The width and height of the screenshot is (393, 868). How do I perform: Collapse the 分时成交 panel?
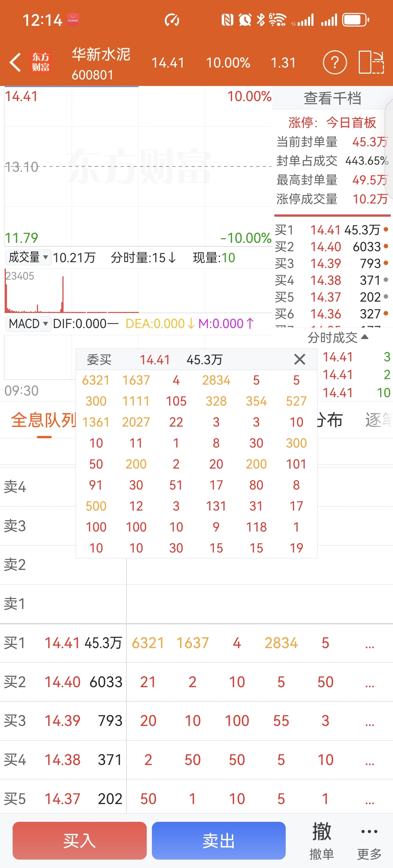(337, 337)
